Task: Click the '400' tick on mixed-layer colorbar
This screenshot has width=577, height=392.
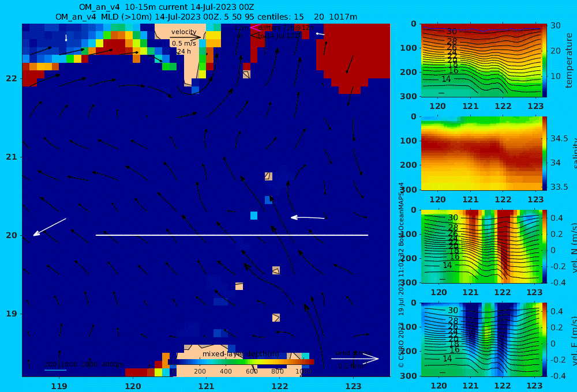Action: click(x=226, y=371)
